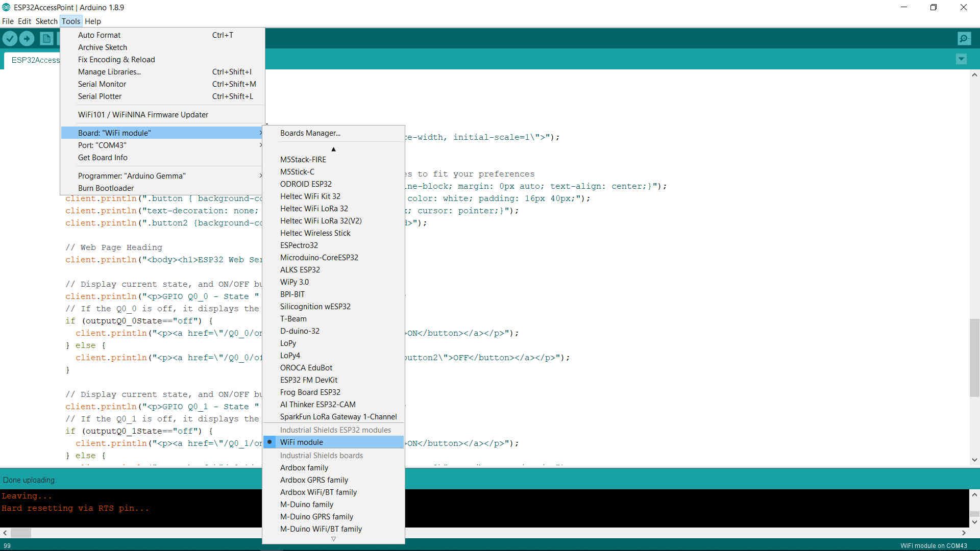Select Industrial Shields boards group
Image resolution: width=980 pixels, height=551 pixels.
pyautogui.click(x=322, y=456)
